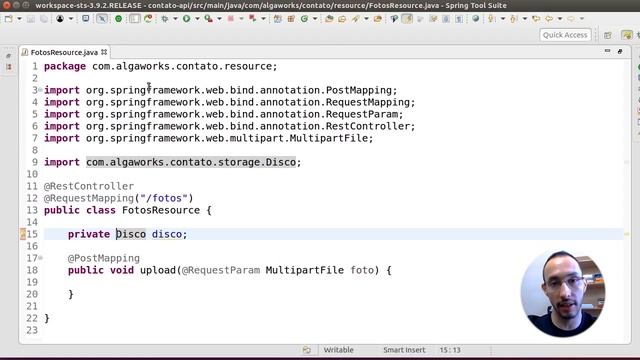Click the @RestController annotation

click(89, 186)
